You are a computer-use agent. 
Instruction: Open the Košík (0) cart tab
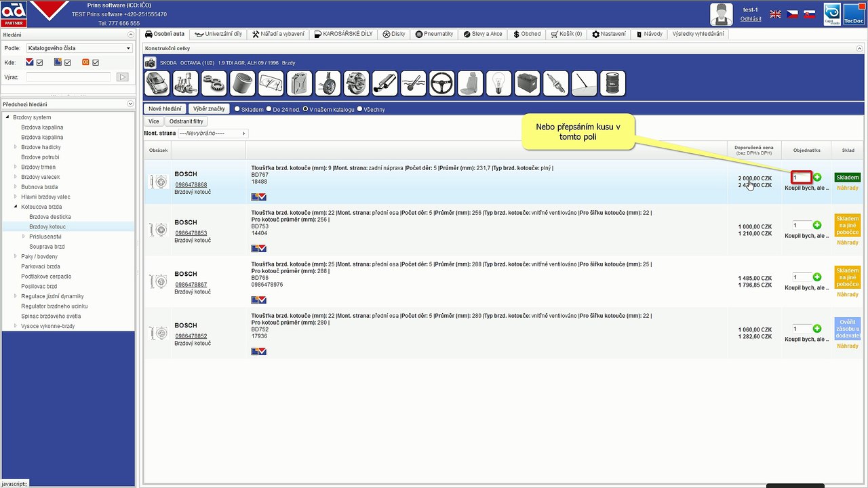566,34
